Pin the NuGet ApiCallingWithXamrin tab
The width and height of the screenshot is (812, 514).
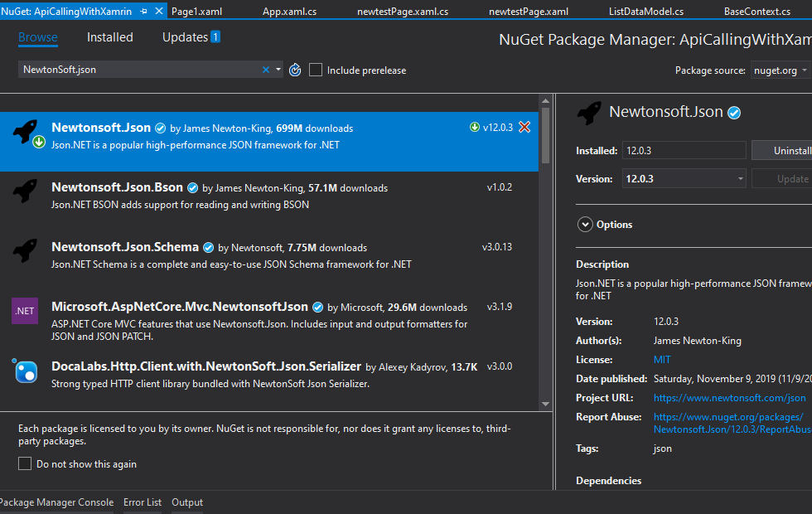[143, 11]
